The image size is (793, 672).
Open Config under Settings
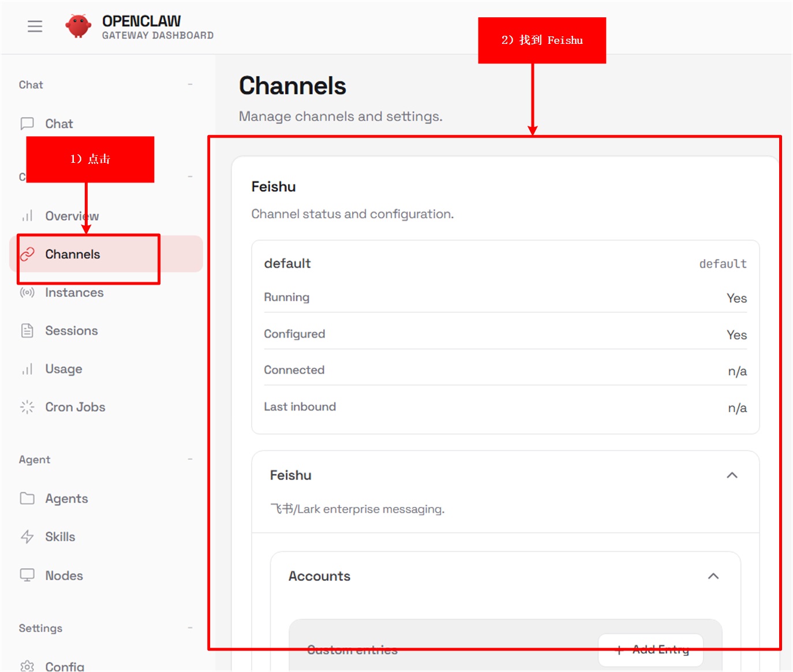coord(65,666)
